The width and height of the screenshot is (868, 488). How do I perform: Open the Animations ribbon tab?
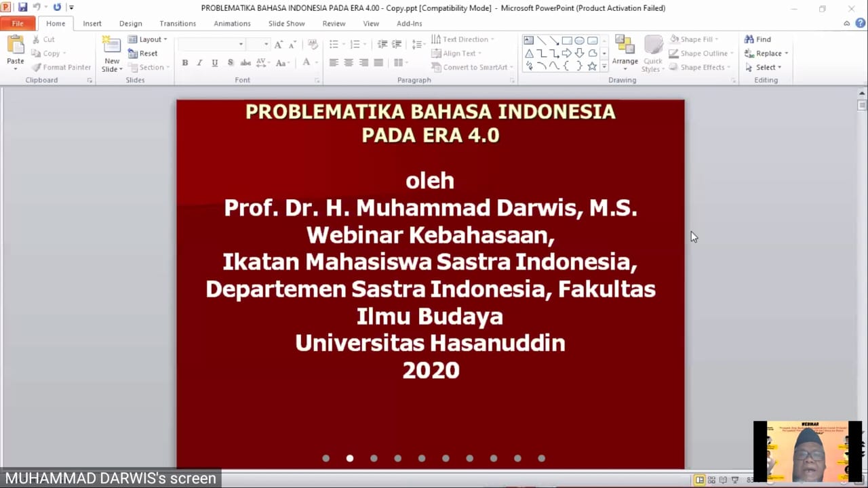[x=232, y=23]
